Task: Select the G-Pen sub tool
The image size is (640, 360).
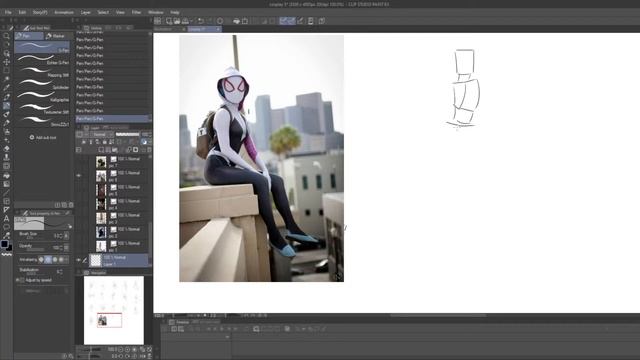Action: pyautogui.click(x=42, y=47)
